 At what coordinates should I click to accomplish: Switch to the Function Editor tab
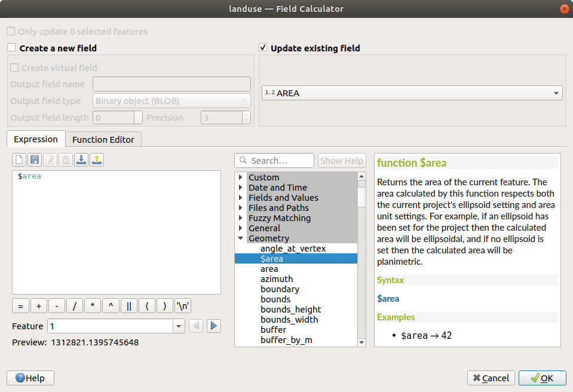pyautogui.click(x=103, y=140)
